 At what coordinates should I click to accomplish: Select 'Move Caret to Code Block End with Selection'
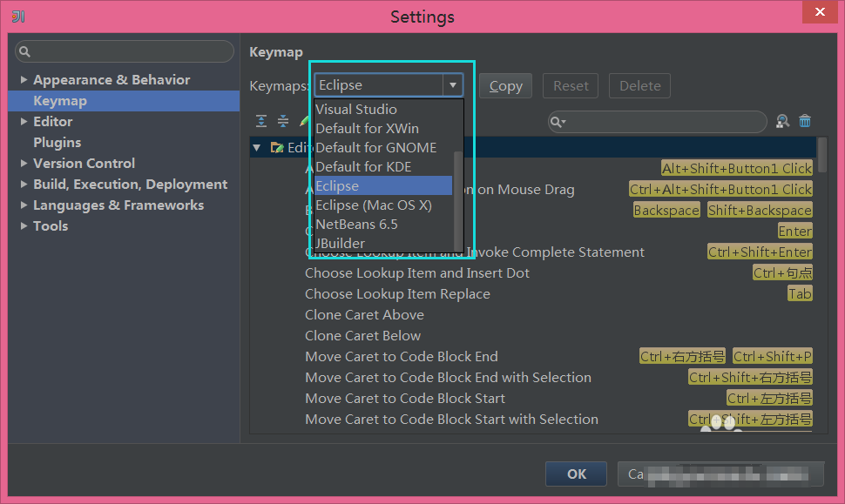coord(448,378)
